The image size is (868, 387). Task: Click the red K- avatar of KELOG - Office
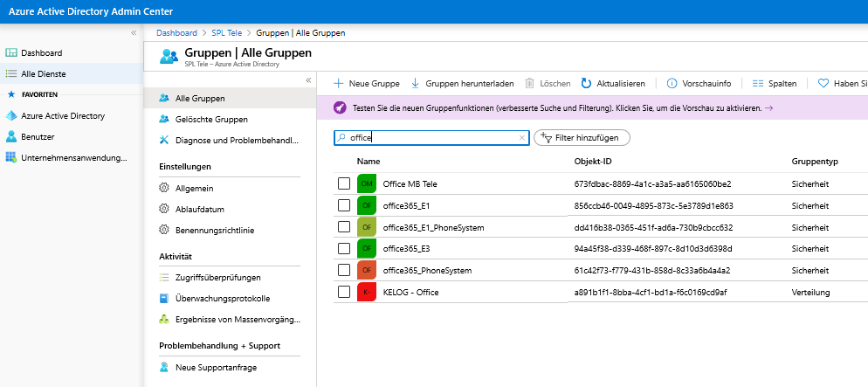367,293
